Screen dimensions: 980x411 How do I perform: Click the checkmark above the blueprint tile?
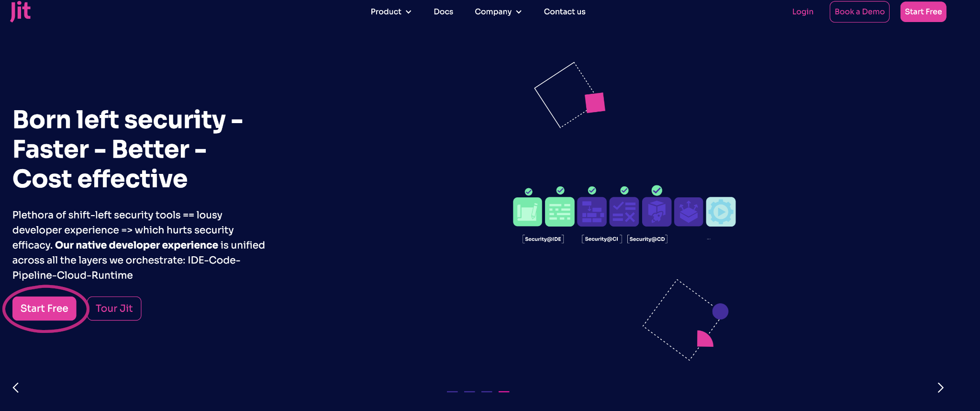[528, 192]
